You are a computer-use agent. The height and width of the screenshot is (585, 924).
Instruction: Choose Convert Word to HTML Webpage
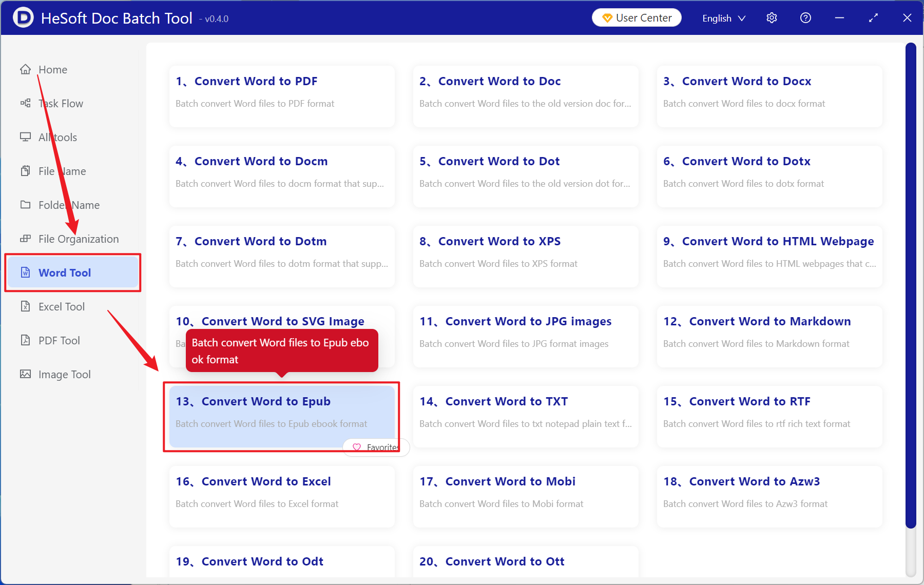pyautogui.click(x=769, y=257)
